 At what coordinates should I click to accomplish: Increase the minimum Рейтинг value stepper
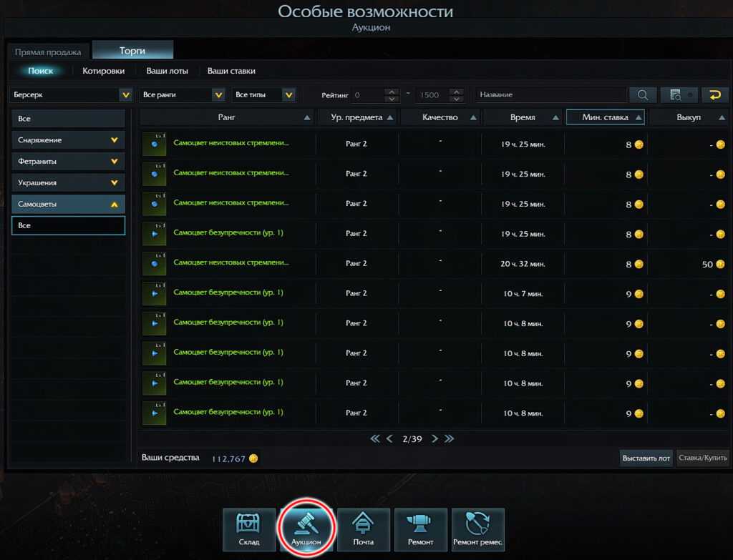(x=391, y=92)
